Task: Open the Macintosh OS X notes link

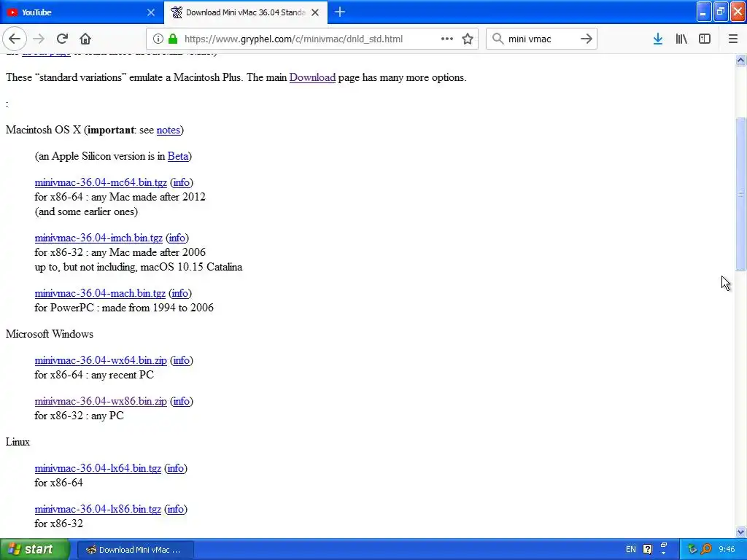Action: click(x=169, y=130)
